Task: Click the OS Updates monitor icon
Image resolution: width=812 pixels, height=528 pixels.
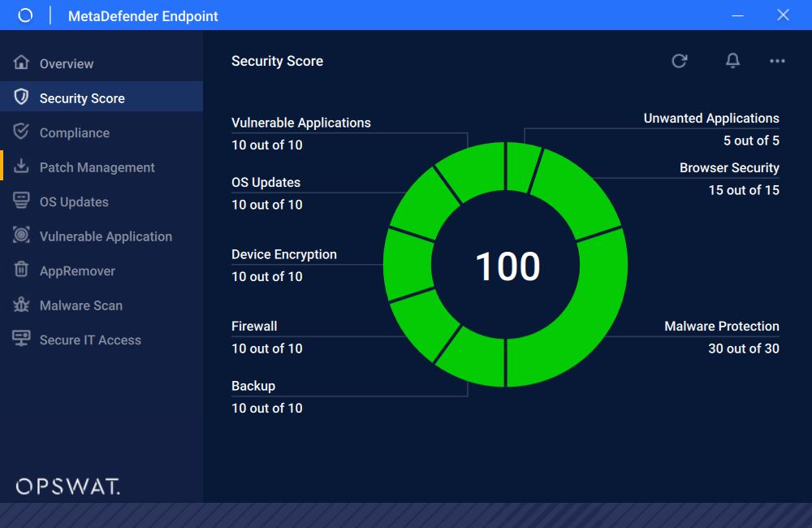Action: coord(21,201)
